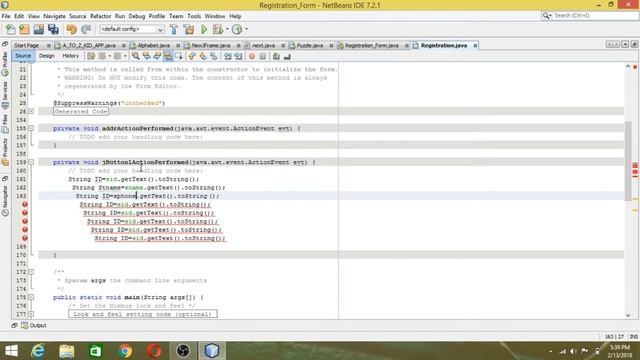Close the Registration.java tab

click(475, 46)
